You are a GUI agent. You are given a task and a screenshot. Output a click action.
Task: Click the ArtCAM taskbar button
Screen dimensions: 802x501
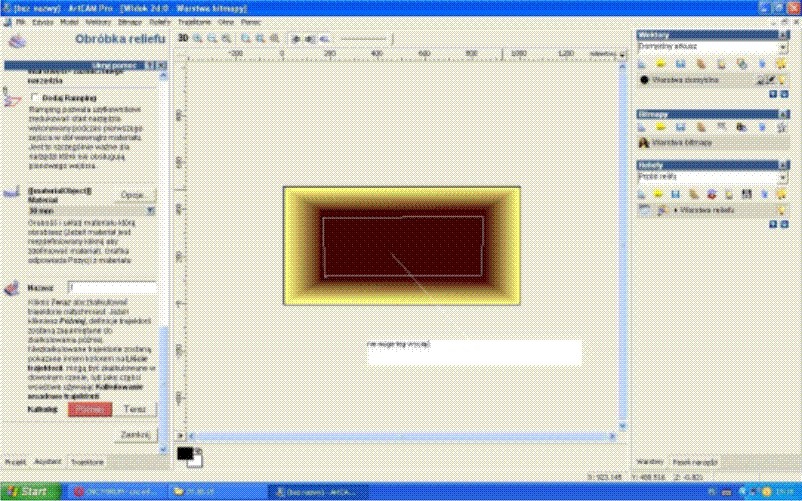[318, 492]
